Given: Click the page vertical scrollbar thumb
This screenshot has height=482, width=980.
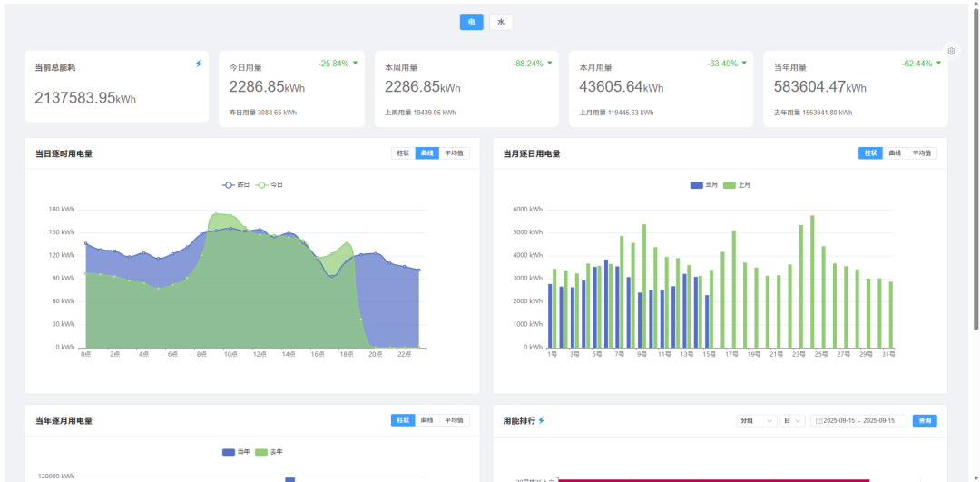Looking at the screenshot, I should click(x=975, y=169).
